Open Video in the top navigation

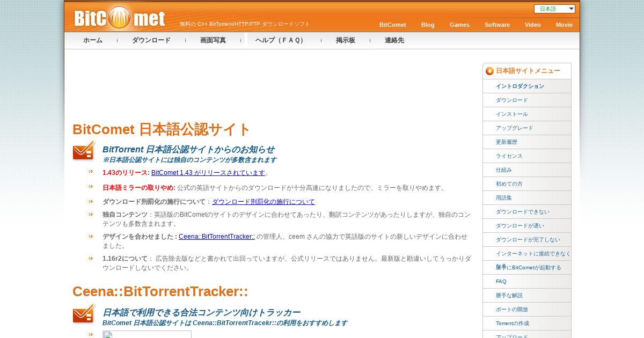(x=533, y=25)
